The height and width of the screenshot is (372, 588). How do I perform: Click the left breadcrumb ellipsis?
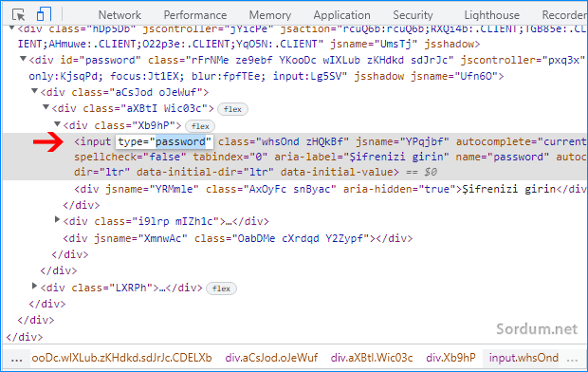click(x=16, y=358)
